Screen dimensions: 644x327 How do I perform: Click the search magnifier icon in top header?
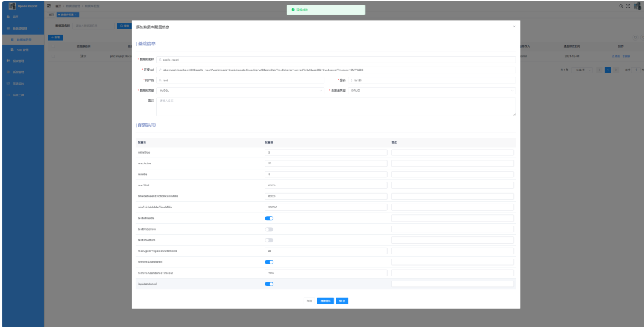[x=621, y=6]
